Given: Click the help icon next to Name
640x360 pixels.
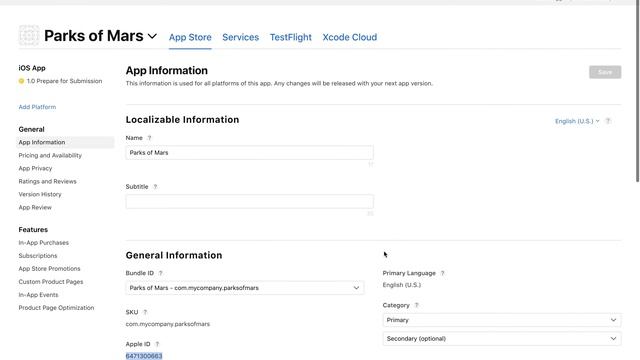Looking at the screenshot, I should pos(149,138).
